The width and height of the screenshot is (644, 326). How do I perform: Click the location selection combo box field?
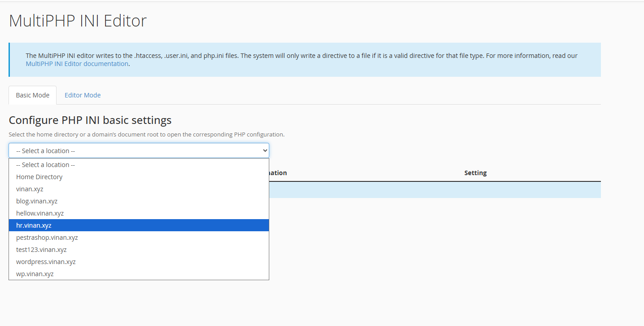[x=139, y=150]
